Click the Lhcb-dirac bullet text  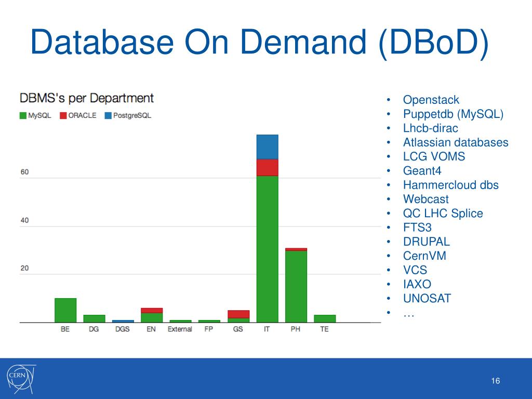click(x=431, y=128)
